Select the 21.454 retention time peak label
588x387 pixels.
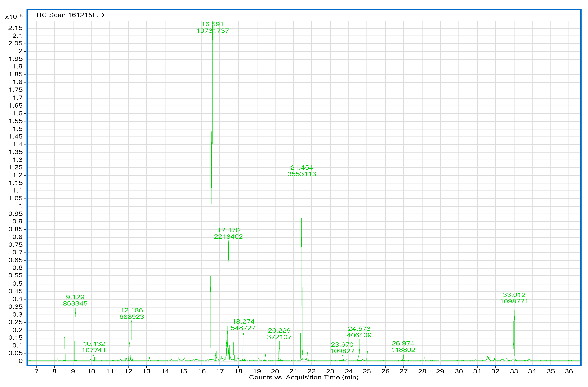302,168
